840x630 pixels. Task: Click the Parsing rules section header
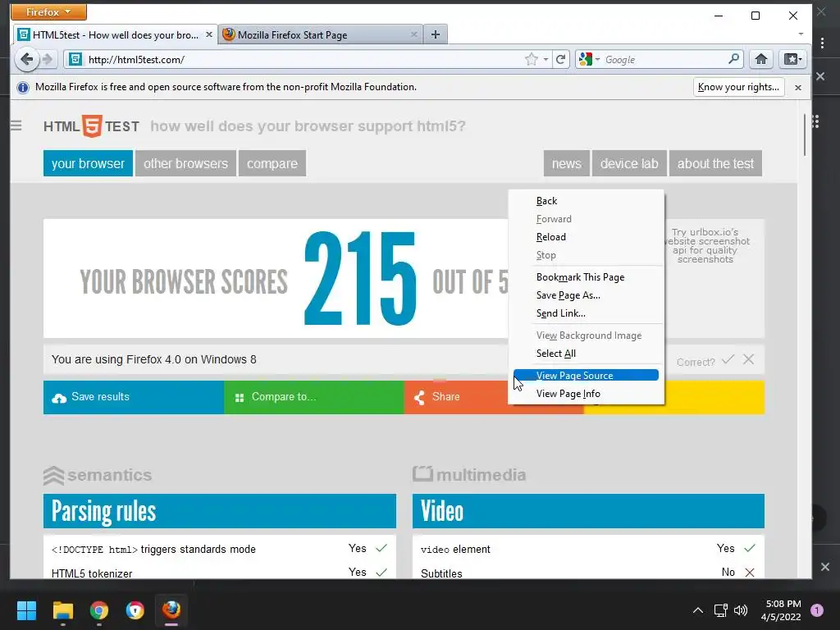[x=220, y=511]
